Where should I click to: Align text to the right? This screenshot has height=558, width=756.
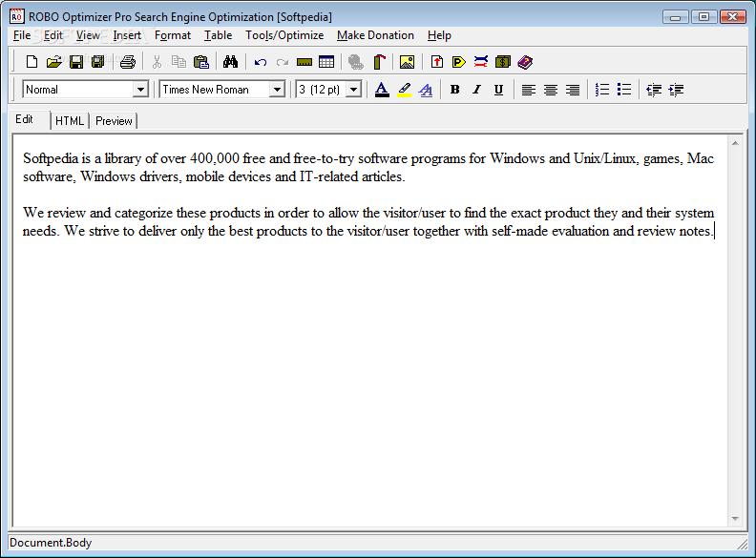pyautogui.click(x=573, y=90)
